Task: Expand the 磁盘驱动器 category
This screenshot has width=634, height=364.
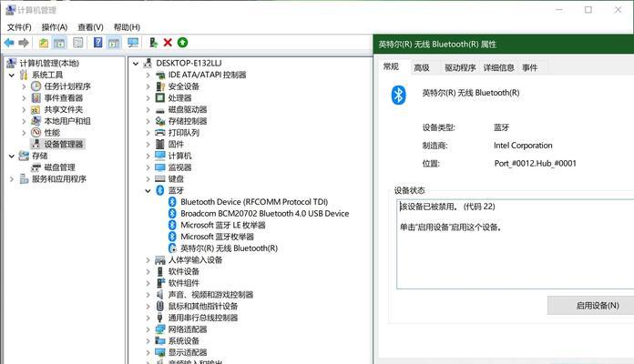Action: (x=148, y=109)
